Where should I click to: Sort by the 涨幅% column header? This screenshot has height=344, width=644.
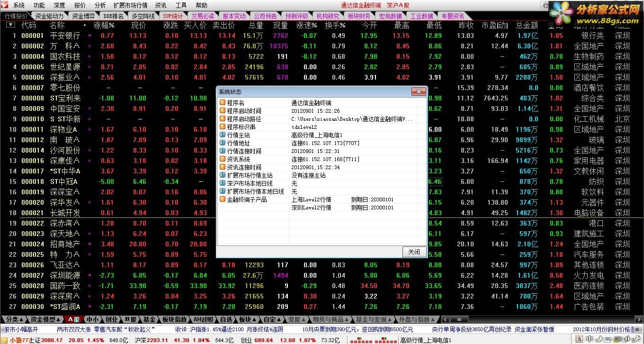point(104,25)
